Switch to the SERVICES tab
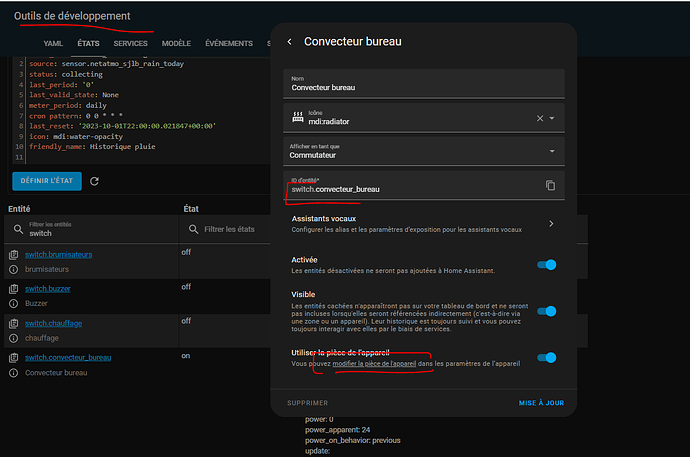 pos(131,44)
